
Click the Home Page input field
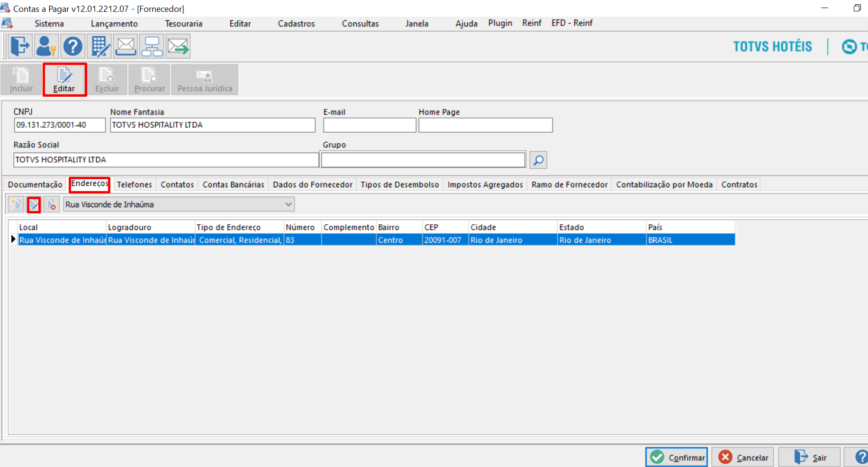(486, 125)
